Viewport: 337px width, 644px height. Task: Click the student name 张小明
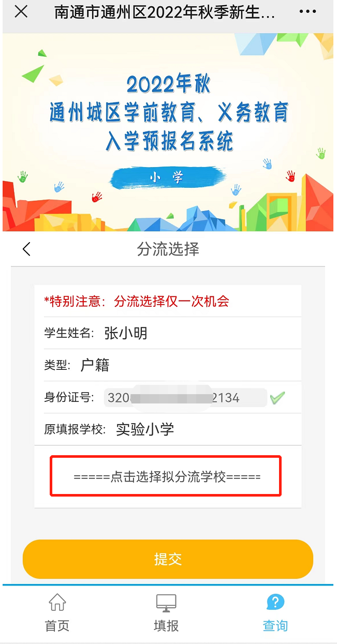pyautogui.click(x=126, y=333)
